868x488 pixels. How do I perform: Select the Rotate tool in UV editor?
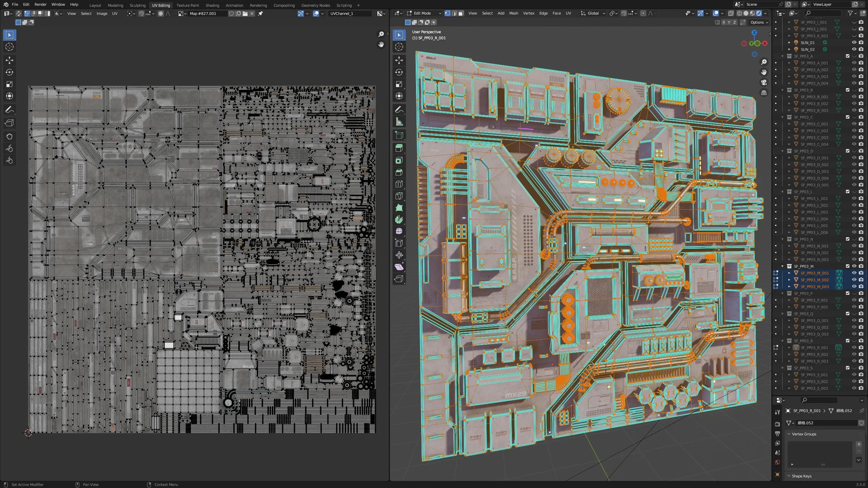(9, 72)
